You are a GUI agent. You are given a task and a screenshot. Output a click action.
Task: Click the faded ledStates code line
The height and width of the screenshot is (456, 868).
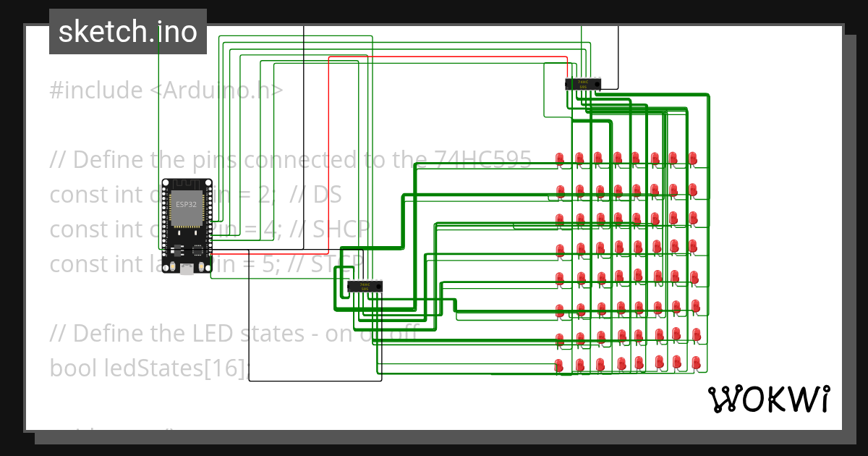145,368
